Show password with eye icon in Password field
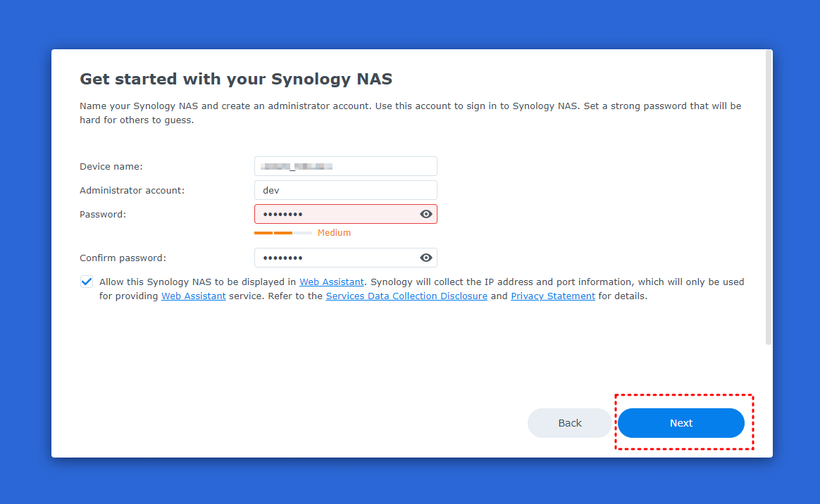The image size is (820, 504). (425, 214)
